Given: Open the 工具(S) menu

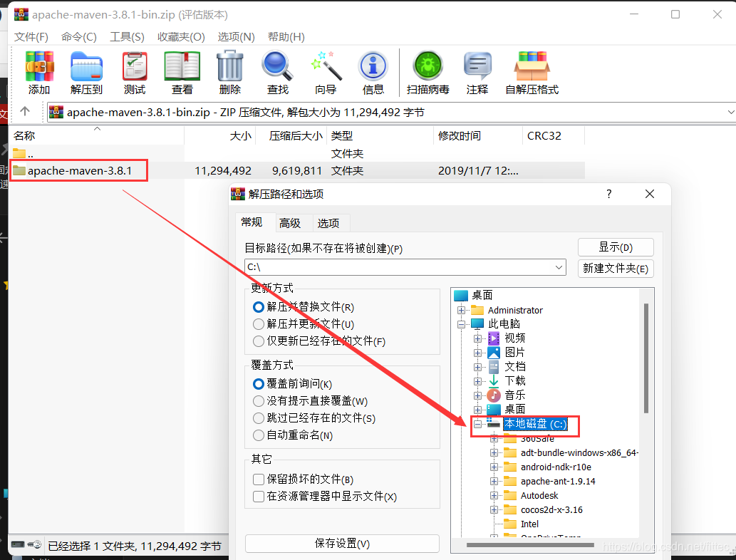Looking at the screenshot, I should (127, 36).
